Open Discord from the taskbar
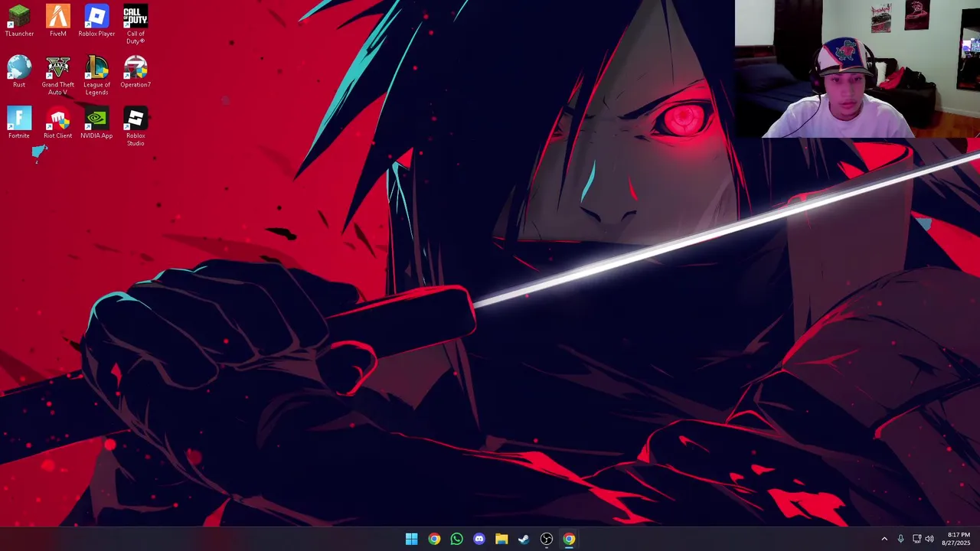Image resolution: width=980 pixels, height=551 pixels. pos(479,539)
